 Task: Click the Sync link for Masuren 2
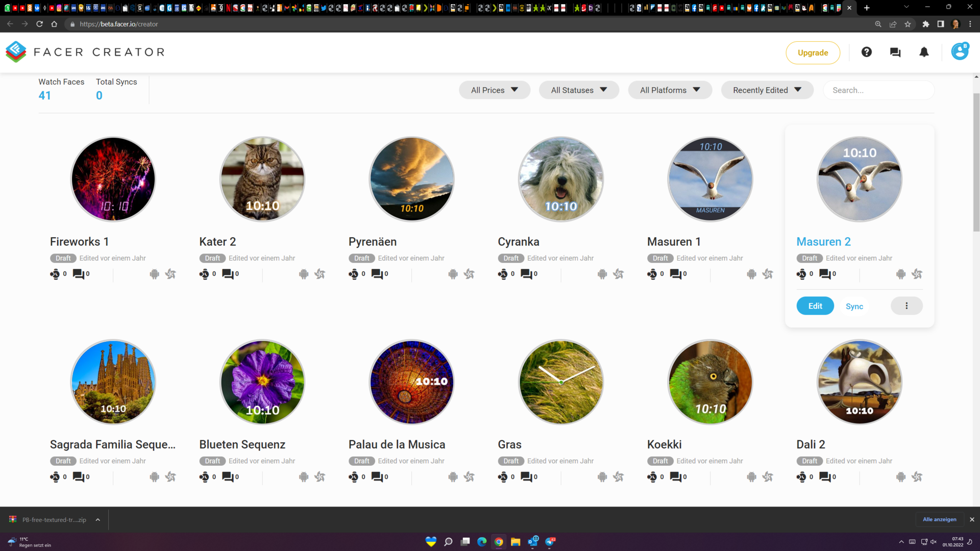click(854, 306)
